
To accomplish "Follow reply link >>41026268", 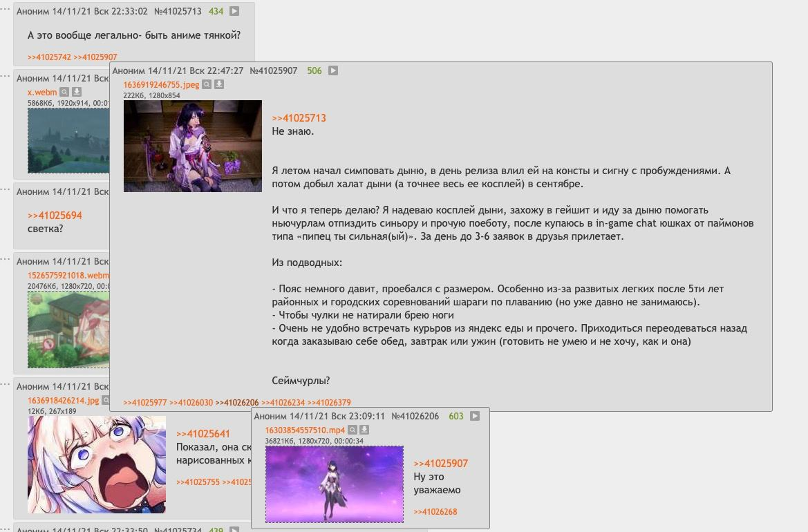I will coord(435,512).
